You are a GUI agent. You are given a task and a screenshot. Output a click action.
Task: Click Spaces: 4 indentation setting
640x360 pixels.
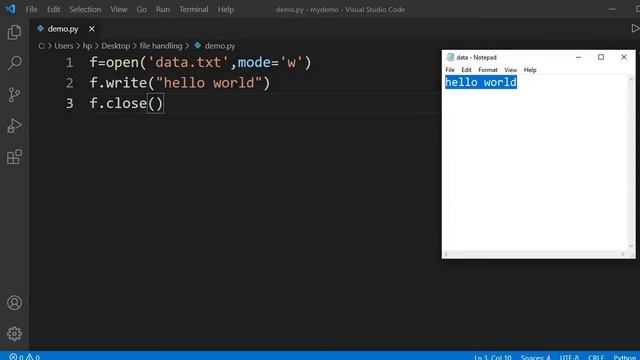535,357
